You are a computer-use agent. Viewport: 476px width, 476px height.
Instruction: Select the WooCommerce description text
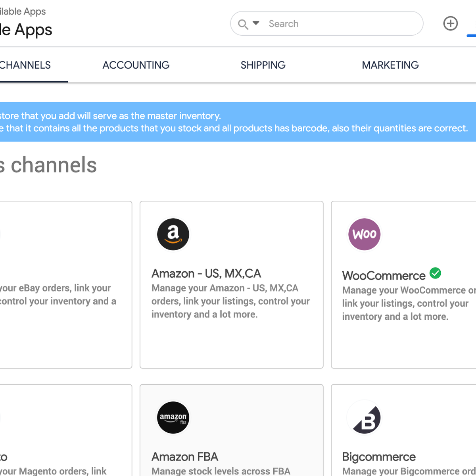point(409,303)
